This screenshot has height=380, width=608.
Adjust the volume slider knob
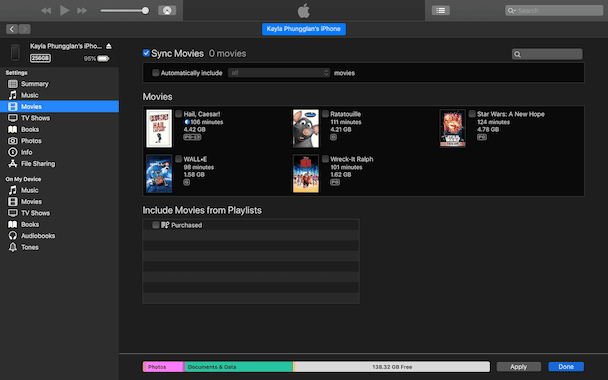(x=145, y=10)
